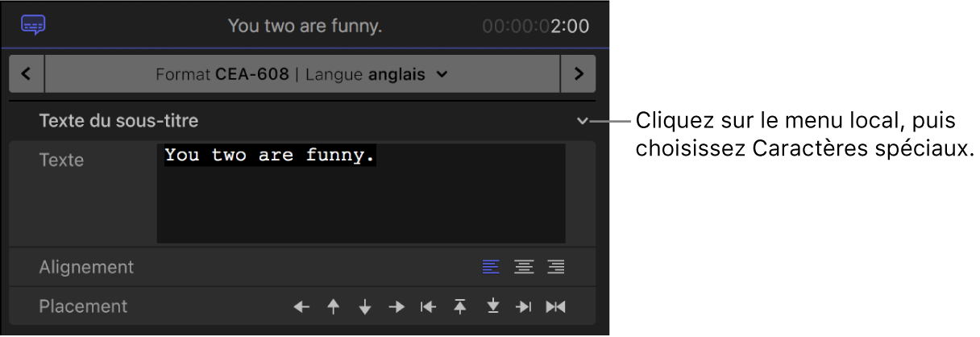Enable right text alignment
This screenshot has height=337, width=980.
pyautogui.click(x=555, y=267)
